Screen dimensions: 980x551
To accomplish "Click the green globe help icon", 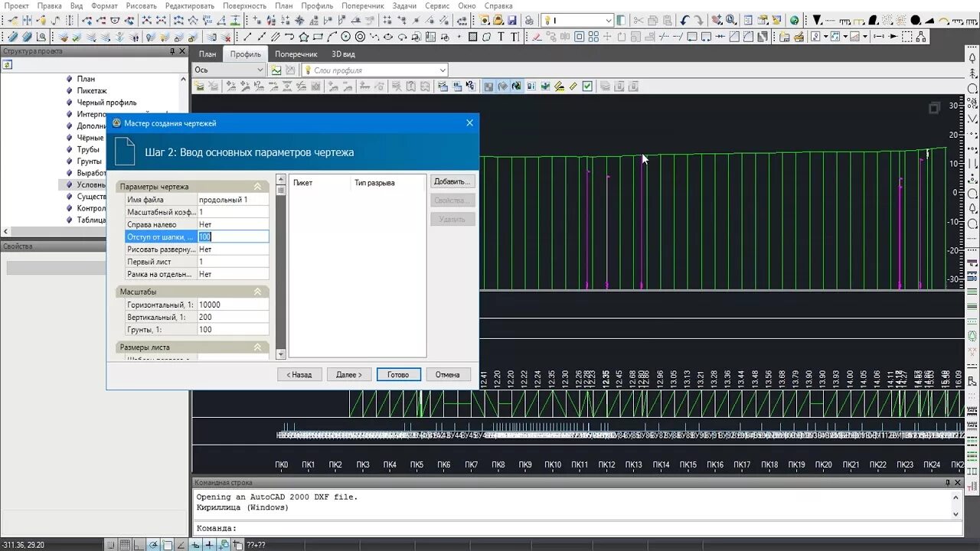I will coord(794,20).
